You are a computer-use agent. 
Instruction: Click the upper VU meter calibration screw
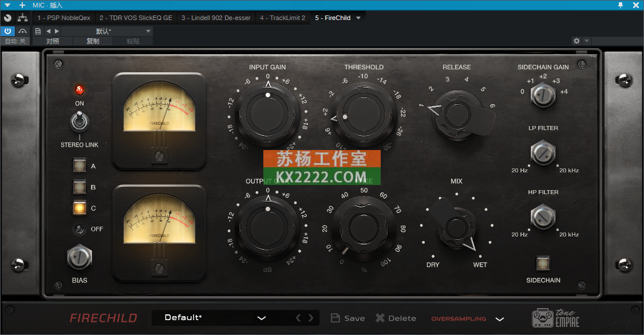tap(159, 156)
